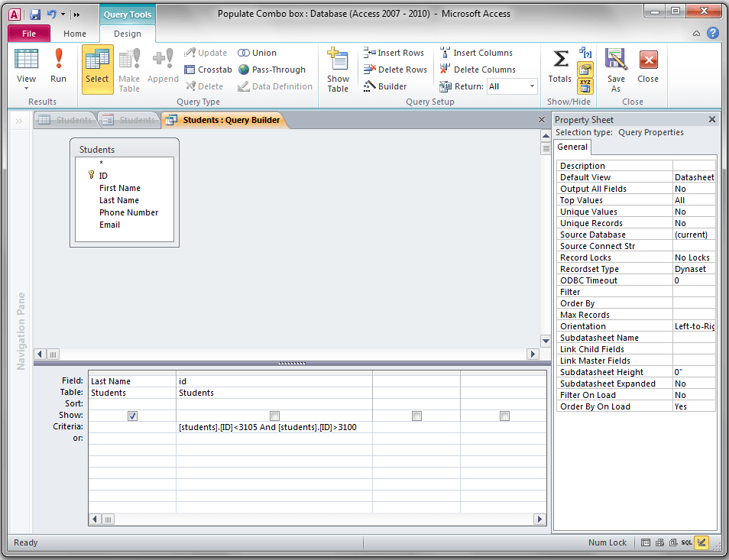729x560 pixels.
Task: Check Show for the id column
Action: point(275,416)
